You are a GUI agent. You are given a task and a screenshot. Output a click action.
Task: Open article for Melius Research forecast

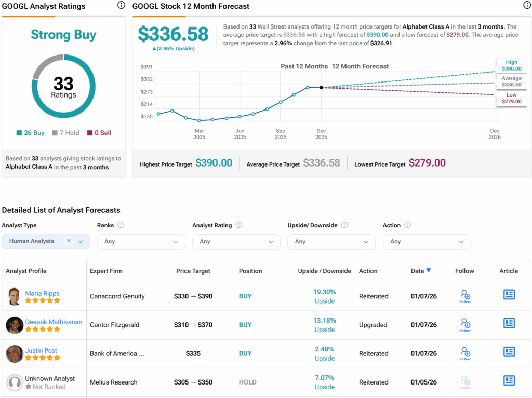click(x=509, y=381)
